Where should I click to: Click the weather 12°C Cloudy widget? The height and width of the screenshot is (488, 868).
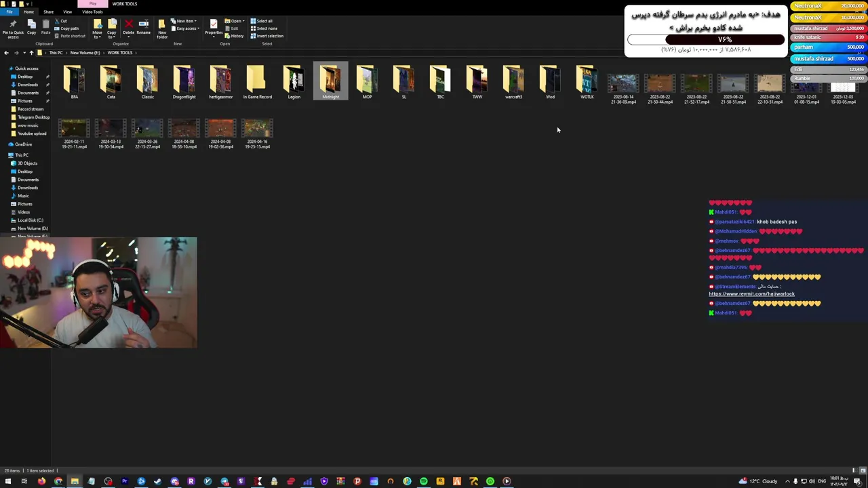tap(758, 481)
